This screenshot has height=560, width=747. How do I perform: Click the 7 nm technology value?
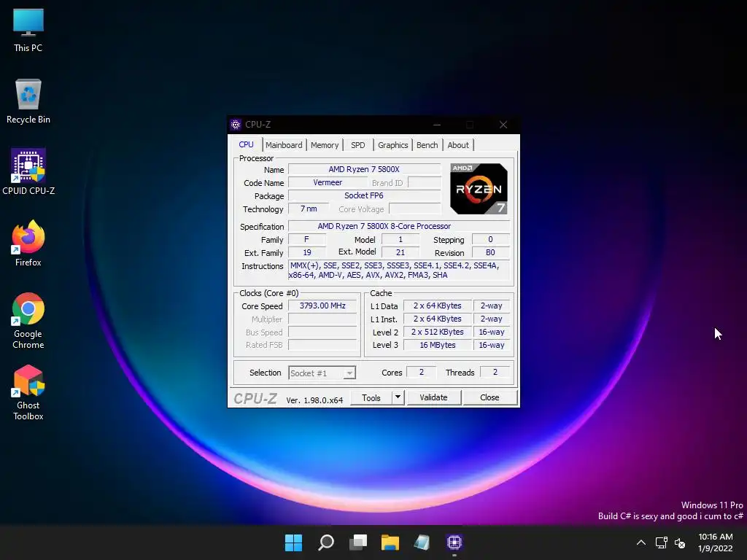click(309, 209)
